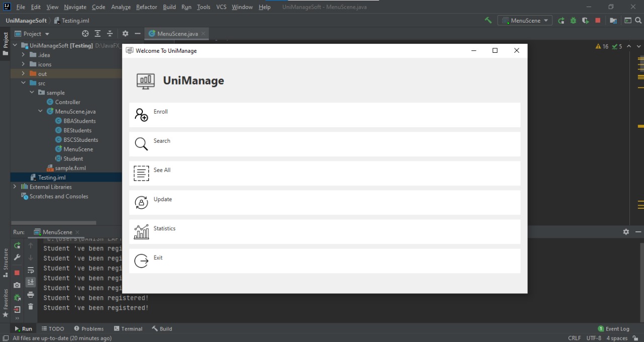Click the camera thread dump icon
The image size is (644, 342).
click(17, 285)
